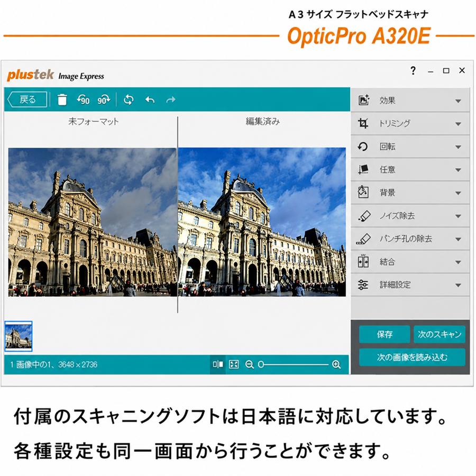Click the 詳細設定 sliders icon

(x=363, y=285)
